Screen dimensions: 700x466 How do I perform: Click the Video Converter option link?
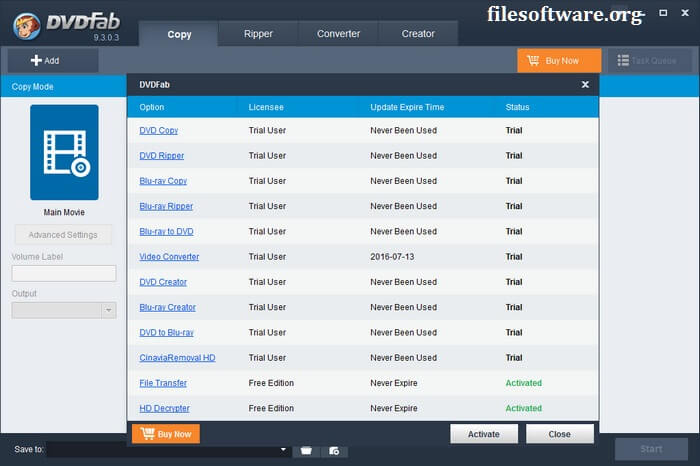click(x=169, y=257)
